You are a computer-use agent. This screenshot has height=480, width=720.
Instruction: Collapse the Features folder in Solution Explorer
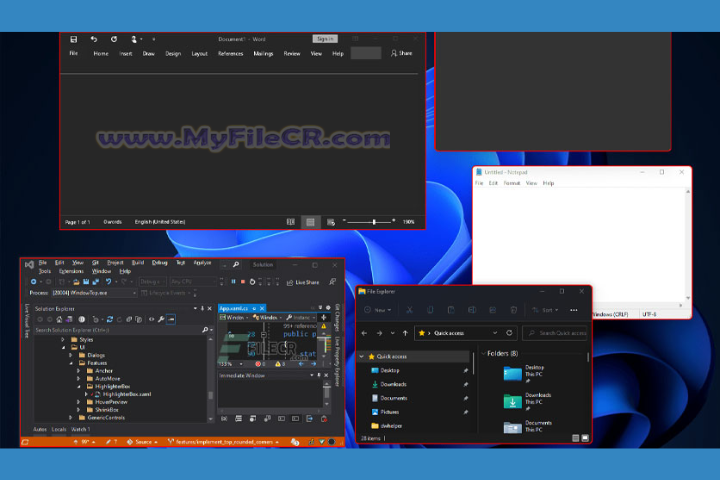pyautogui.click(x=71, y=363)
